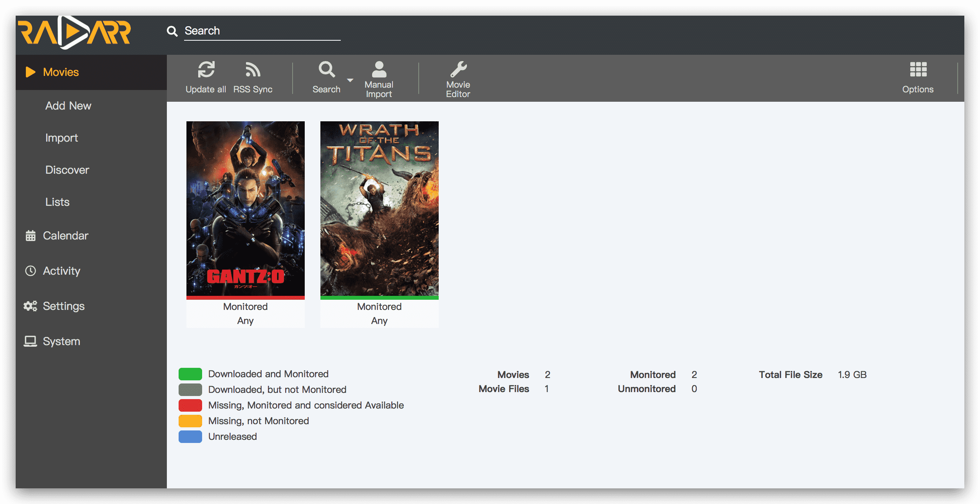Image resolution: width=980 pixels, height=504 pixels.
Task: Click the '1.9 GB' file size value
Action: (852, 375)
